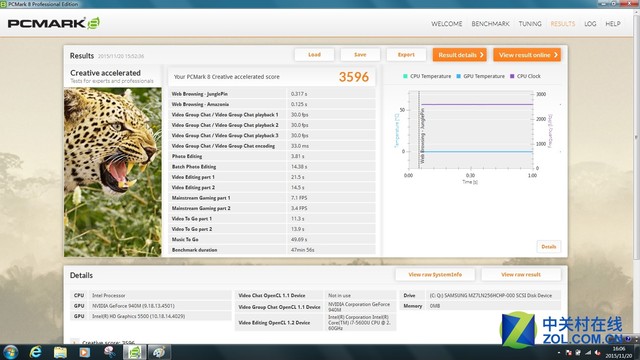This screenshot has width=640, height=360.
Task: Click the PCMark 8 logo in header
Action: click(x=53, y=23)
